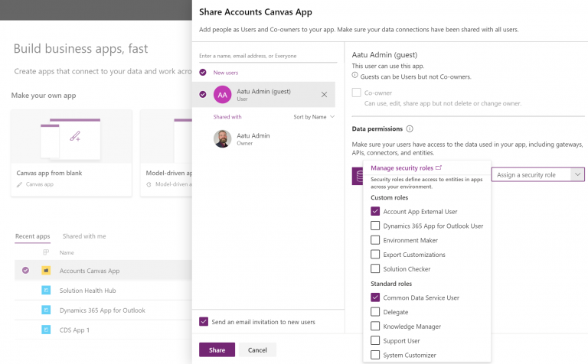Check the Support User role

(x=375, y=340)
